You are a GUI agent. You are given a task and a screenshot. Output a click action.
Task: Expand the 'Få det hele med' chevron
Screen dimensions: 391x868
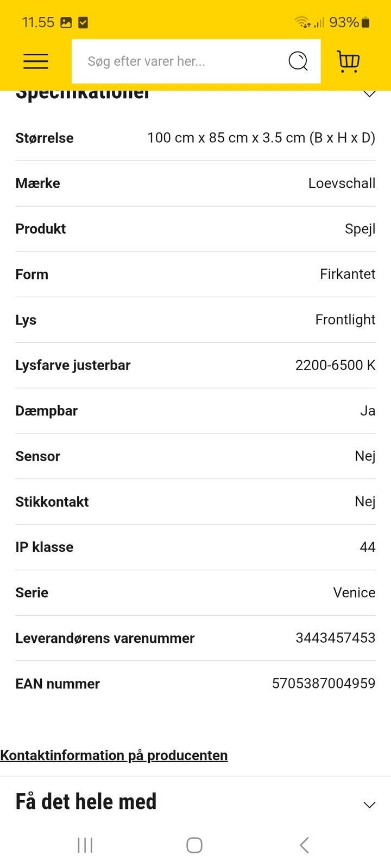coord(369,805)
